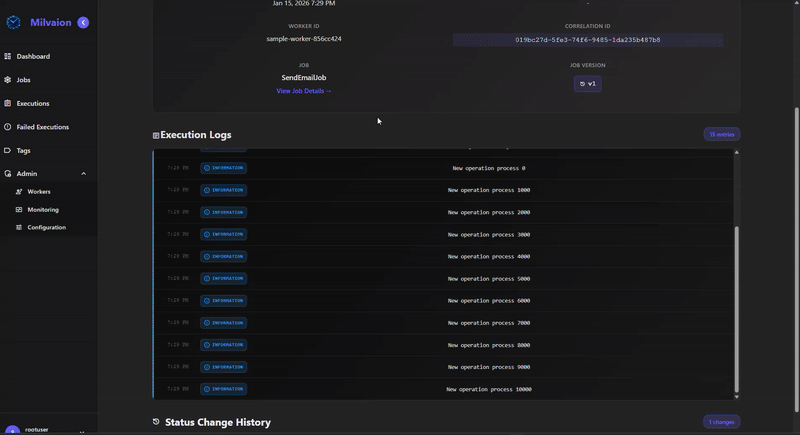The height and width of the screenshot is (435, 800).
Task: Click the rootuser avatar icon
Action: 13,430
